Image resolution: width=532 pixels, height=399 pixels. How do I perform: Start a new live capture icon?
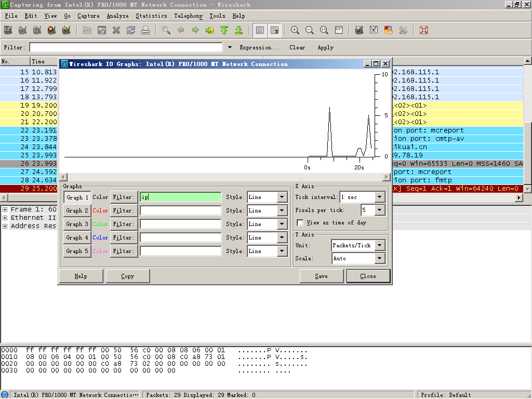pos(37,30)
